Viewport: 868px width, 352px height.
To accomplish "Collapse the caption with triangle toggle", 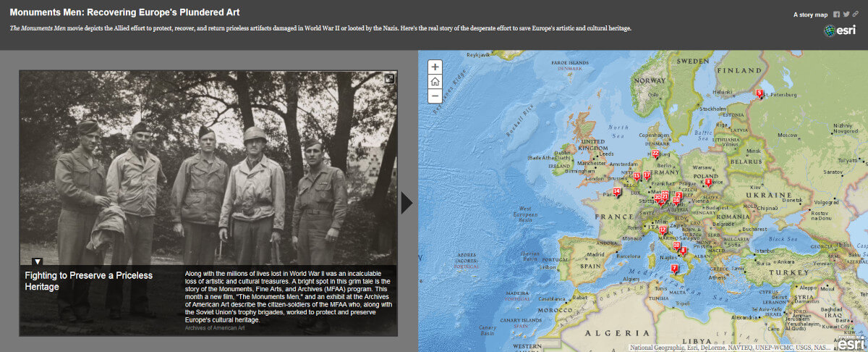I will (x=38, y=261).
